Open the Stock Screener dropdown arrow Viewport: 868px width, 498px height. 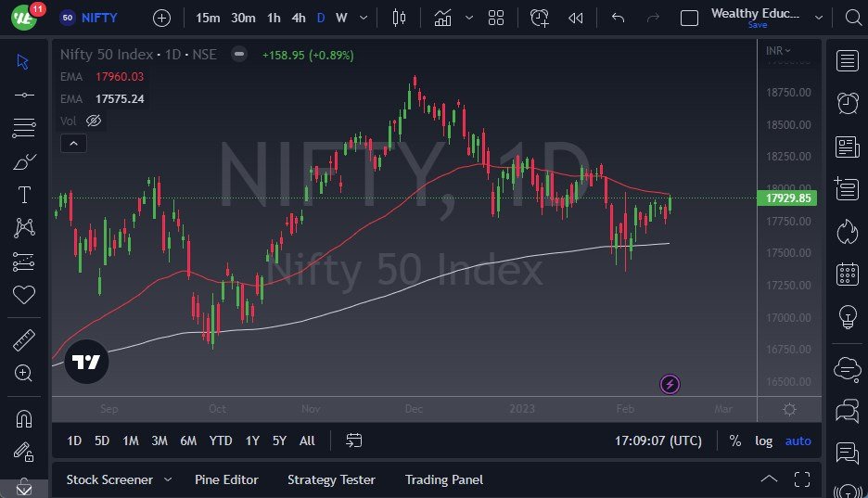point(168,479)
